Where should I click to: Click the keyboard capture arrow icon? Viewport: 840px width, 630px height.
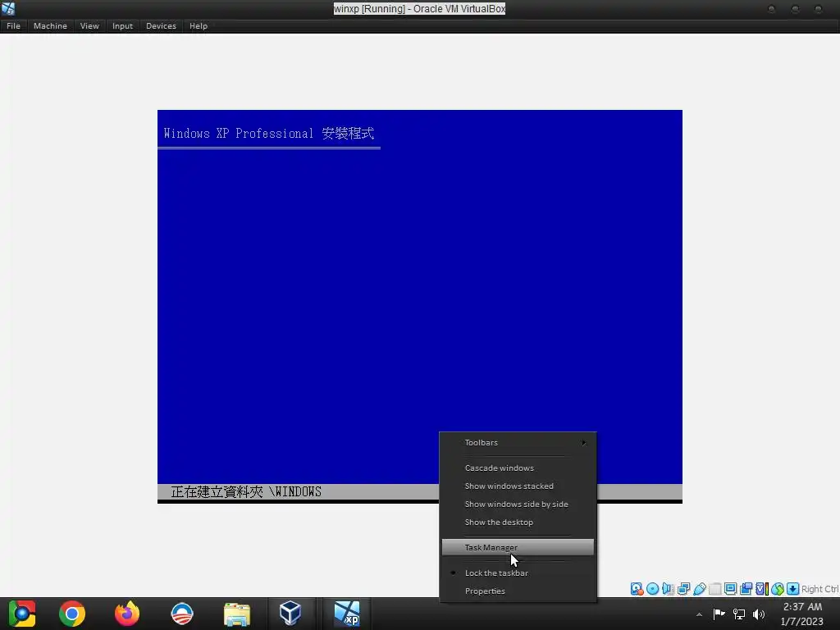click(793, 589)
